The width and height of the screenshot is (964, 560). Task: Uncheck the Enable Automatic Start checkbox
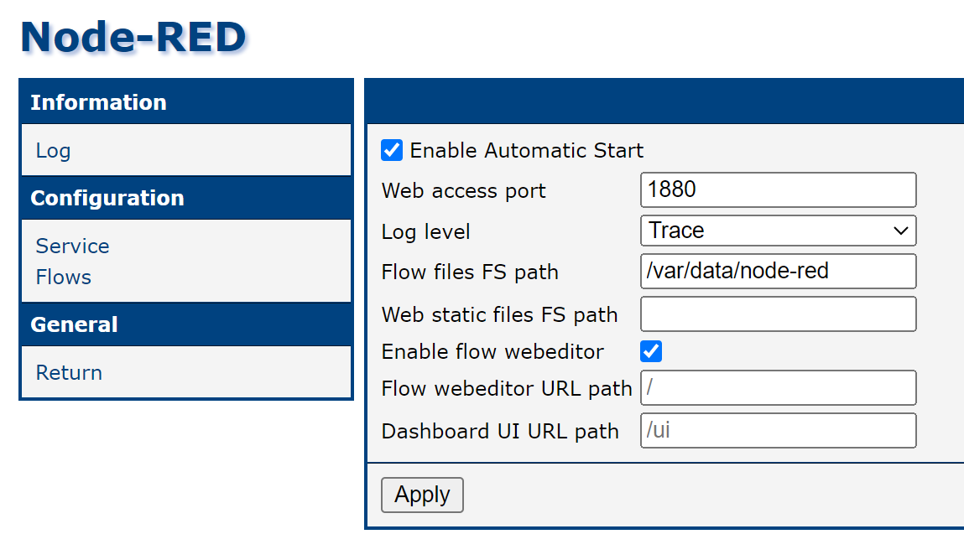pos(392,150)
